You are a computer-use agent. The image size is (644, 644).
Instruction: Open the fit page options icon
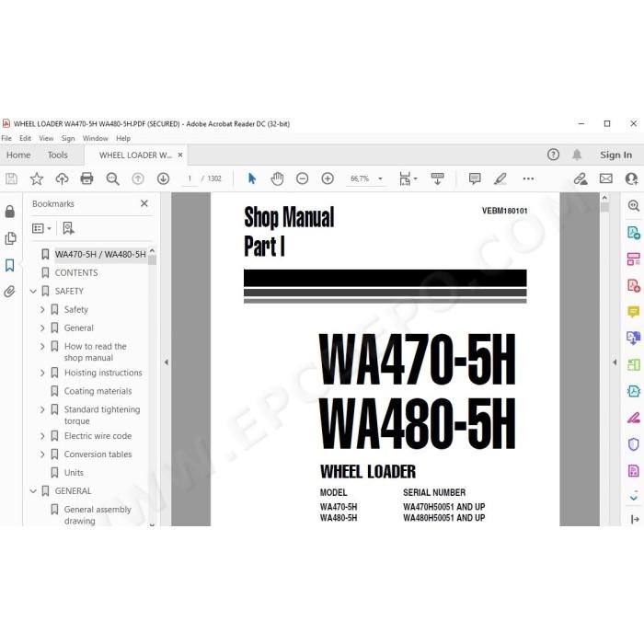[408, 178]
